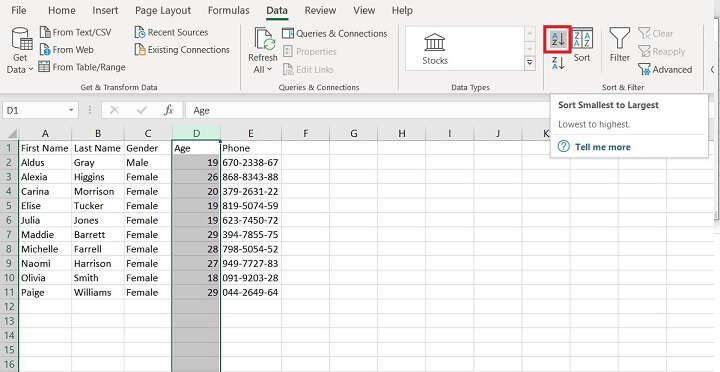Open the Help tab
720x372 pixels.
[x=402, y=10]
